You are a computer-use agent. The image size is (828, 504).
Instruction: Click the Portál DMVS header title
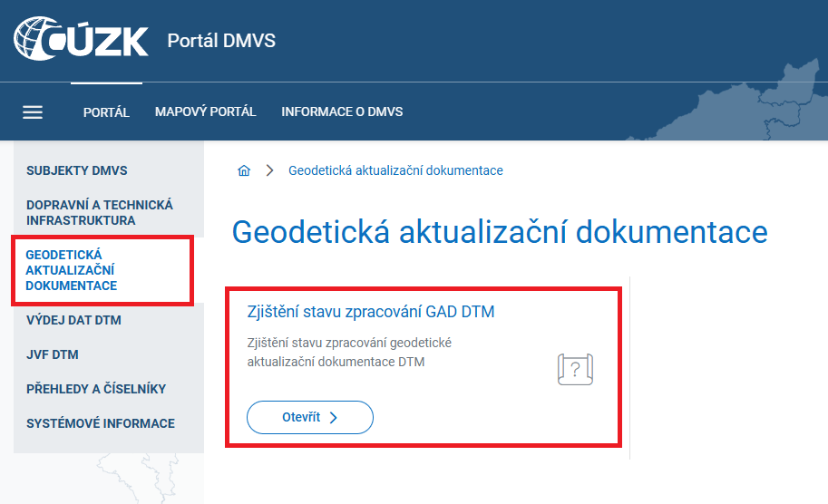221,41
